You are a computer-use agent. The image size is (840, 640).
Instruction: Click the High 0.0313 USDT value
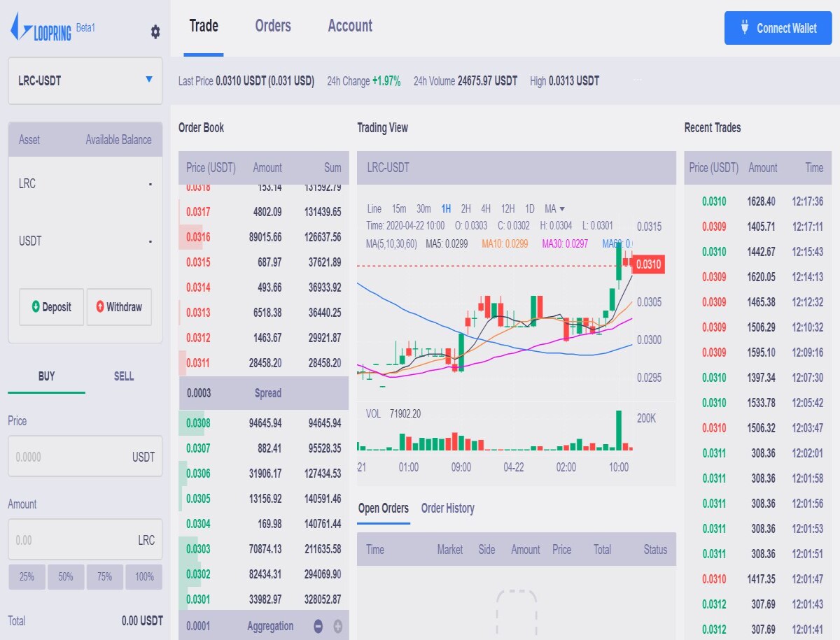[x=574, y=81]
